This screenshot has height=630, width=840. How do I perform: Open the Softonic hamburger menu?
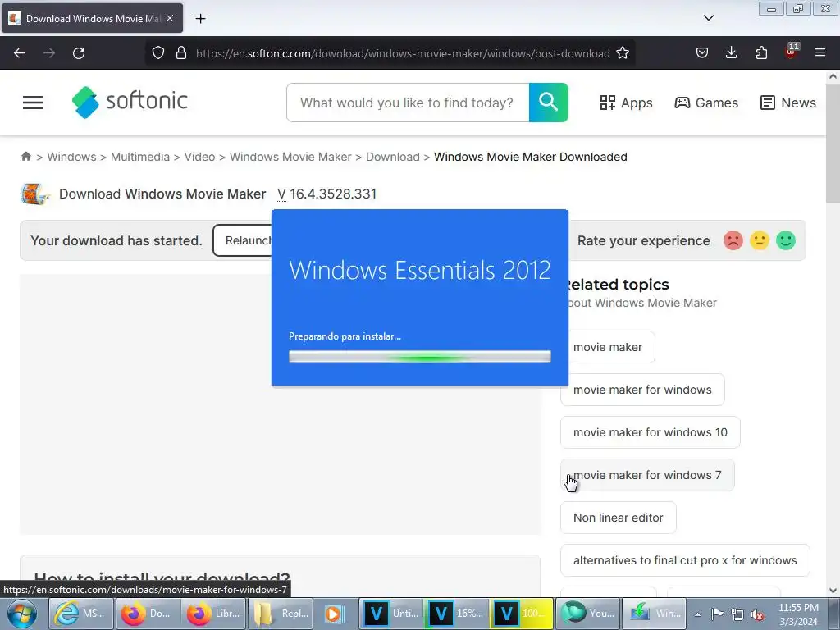tap(33, 103)
